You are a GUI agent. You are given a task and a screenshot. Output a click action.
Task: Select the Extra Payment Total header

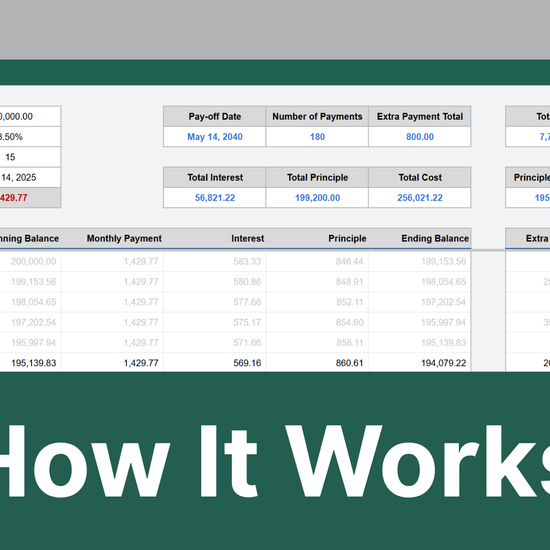point(420,116)
